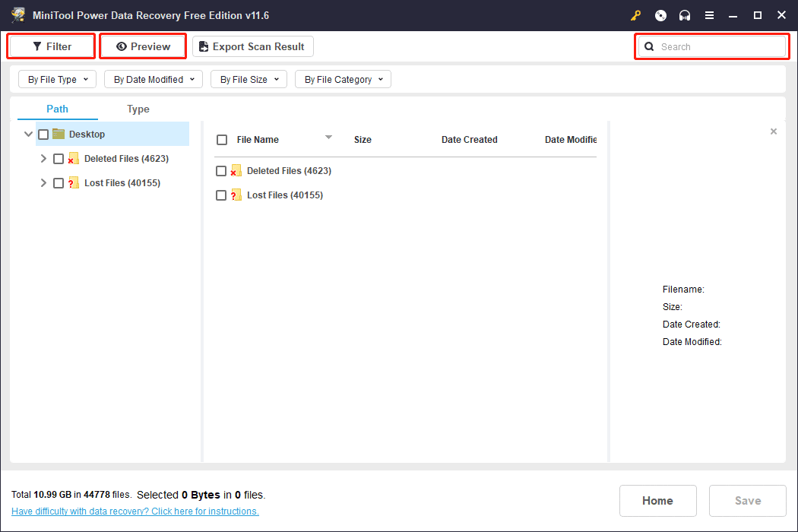
Task: Click the magnifier icon in the search box
Action: [649, 47]
